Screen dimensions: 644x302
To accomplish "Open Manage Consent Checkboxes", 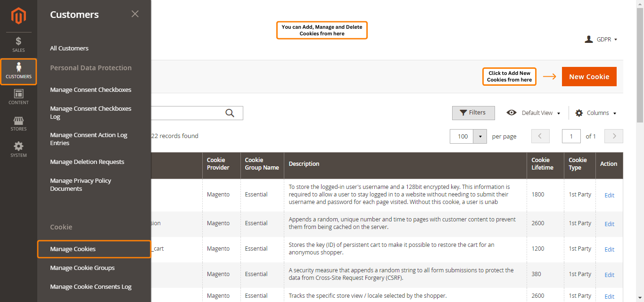I will point(91,90).
